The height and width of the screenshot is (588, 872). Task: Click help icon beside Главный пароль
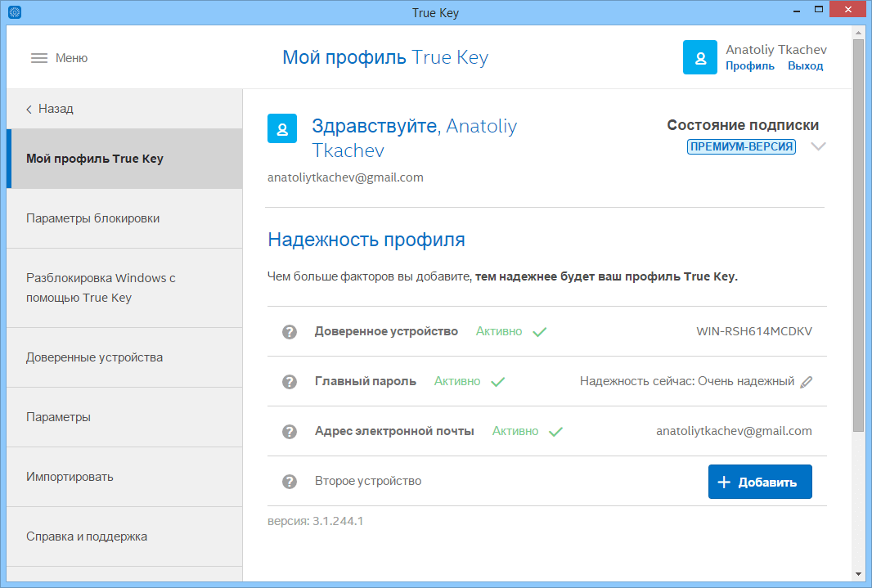[289, 382]
